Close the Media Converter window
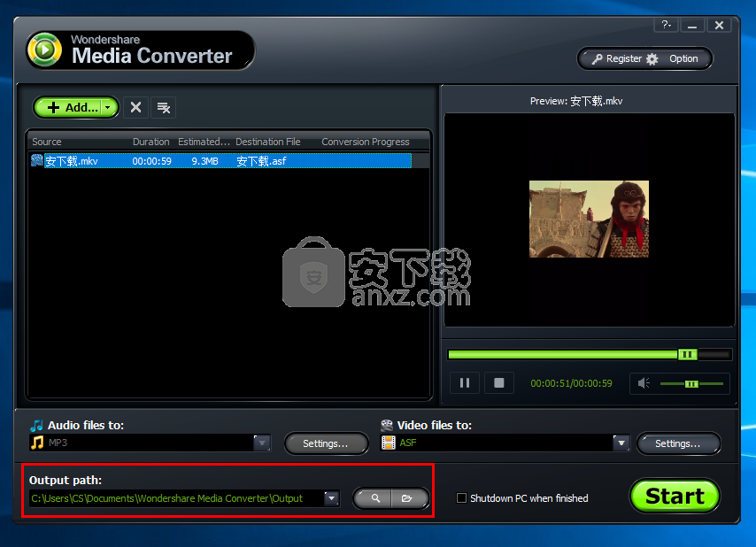756x547 pixels. [x=719, y=25]
